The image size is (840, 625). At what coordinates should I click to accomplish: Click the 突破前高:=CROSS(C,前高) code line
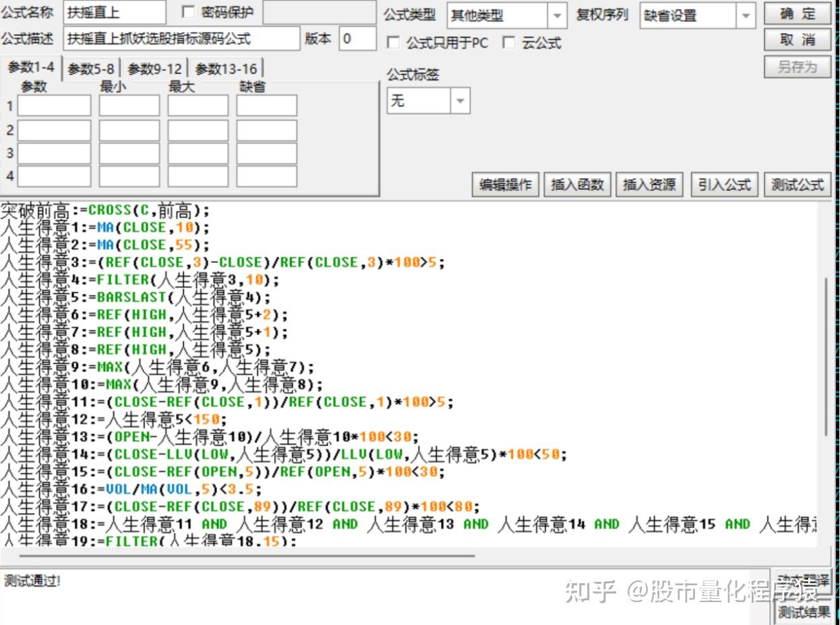tap(105, 210)
